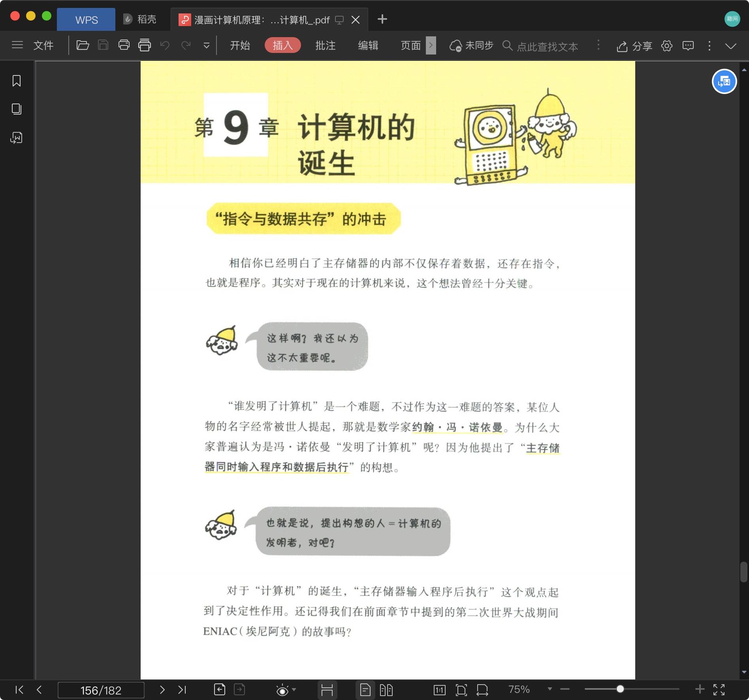749x700 pixels.
Task: Collapse the ribbon with the chevron
Action: click(731, 46)
